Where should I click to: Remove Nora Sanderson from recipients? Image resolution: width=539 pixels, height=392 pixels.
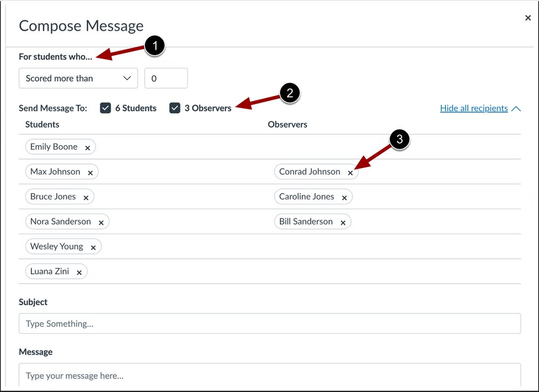pyautogui.click(x=101, y=223)
